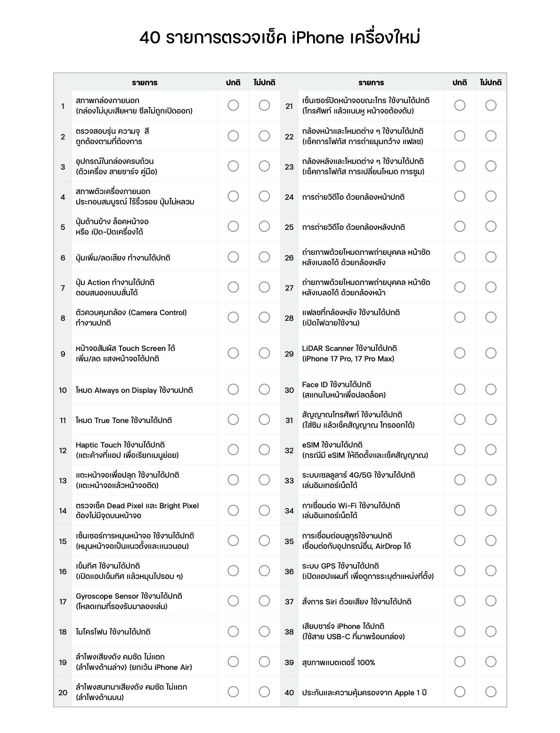Select ไม่ปกติ for item 40 Apple warranty
Screen dimensions: 560x733
coord(491,692)
